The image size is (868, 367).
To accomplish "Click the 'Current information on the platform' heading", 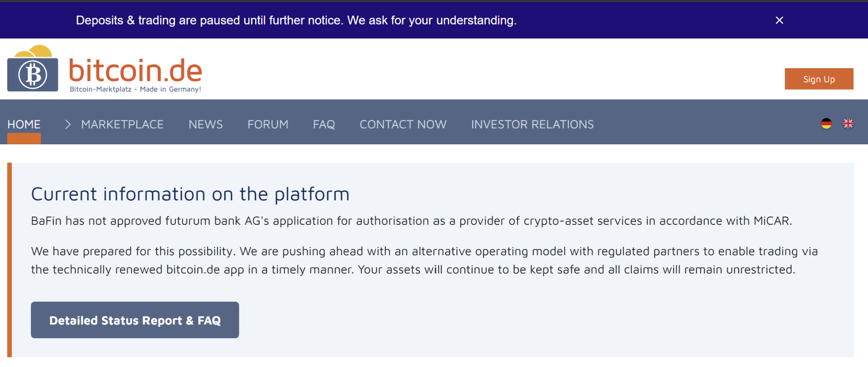I will (190, 194).
